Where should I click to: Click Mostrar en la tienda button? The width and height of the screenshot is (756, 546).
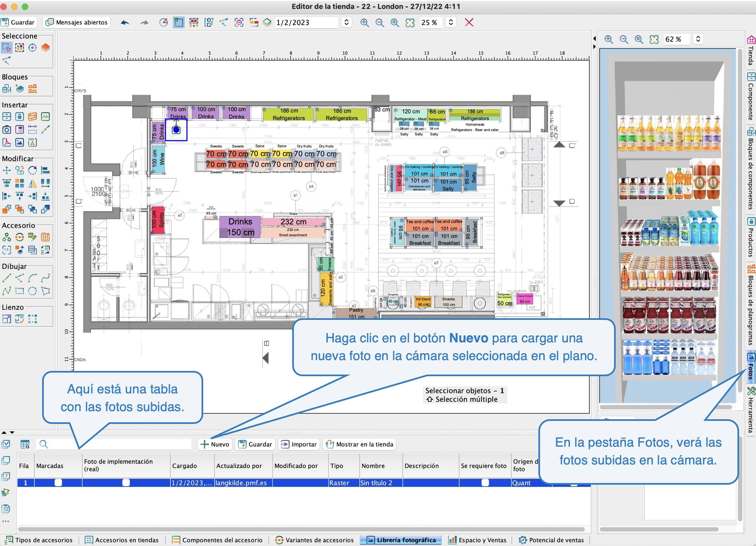(359, 444)
